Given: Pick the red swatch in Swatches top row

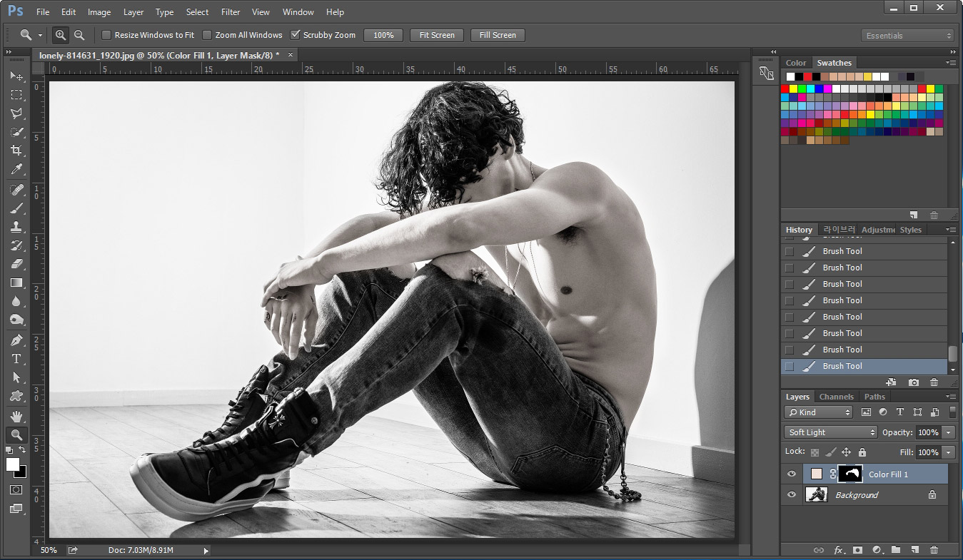Looking at the screenshot, I should [807, 76].
